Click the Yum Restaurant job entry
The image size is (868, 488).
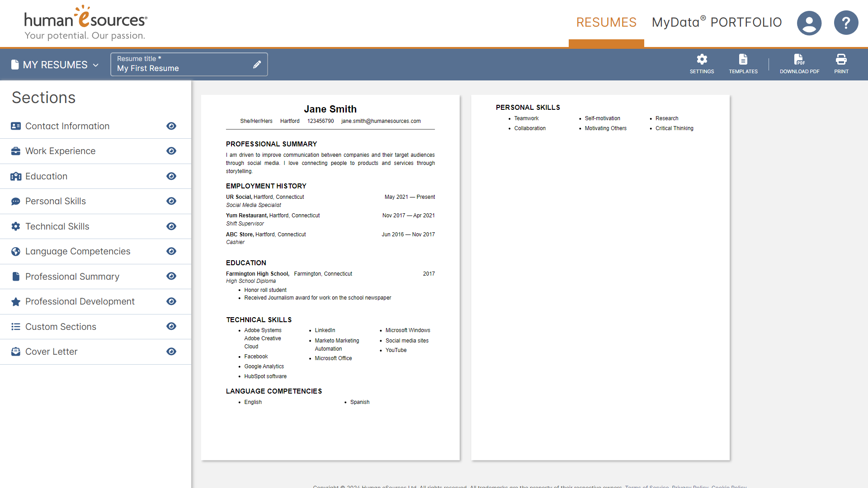pyautogui.click(x=330, y=220)
